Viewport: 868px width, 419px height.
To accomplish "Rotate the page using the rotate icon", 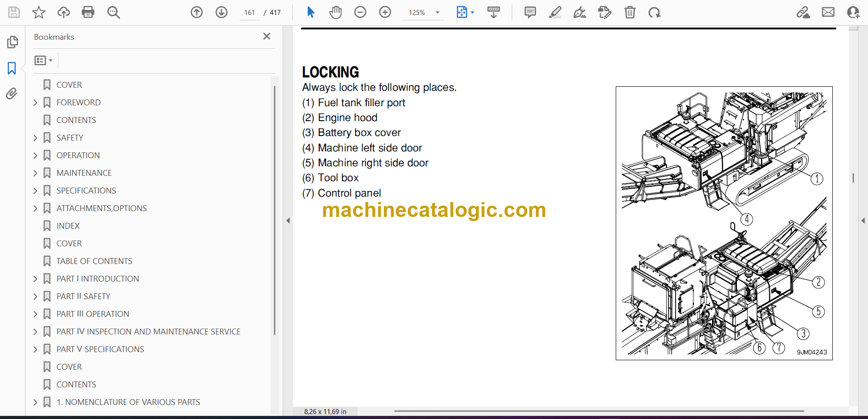I will [x=654, y=12].
